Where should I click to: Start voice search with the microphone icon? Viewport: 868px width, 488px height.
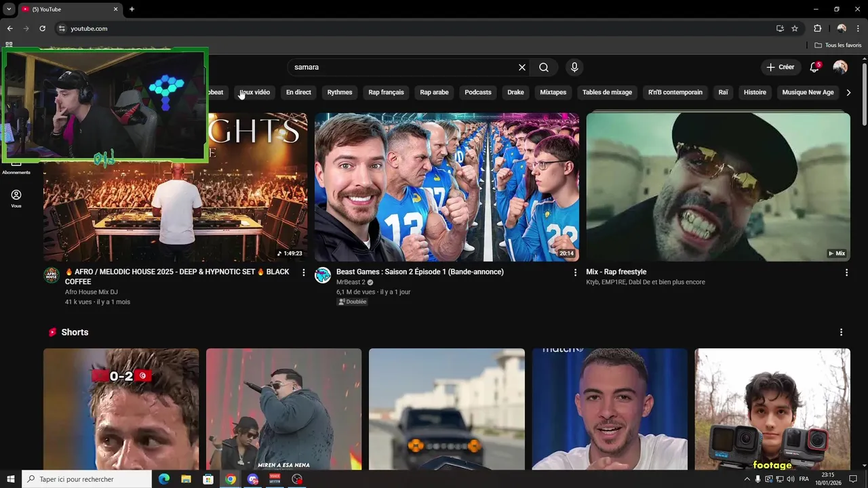(x=574, y=67)
